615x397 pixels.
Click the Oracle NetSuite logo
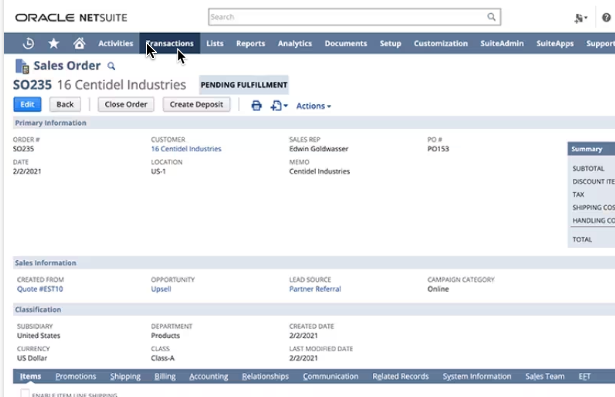71,18
